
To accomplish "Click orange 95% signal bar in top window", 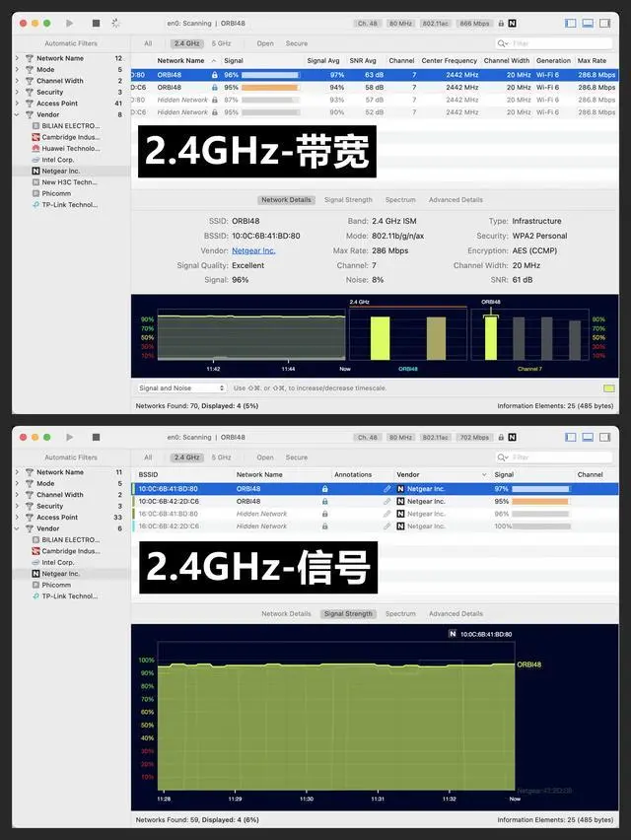I will point(269,88).
